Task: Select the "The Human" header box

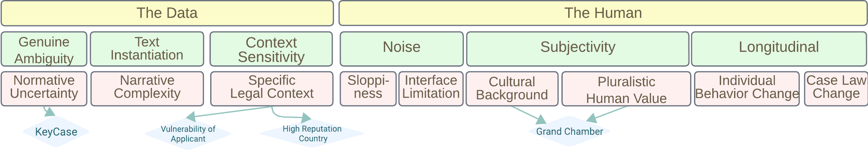Action: click(602, 13)
